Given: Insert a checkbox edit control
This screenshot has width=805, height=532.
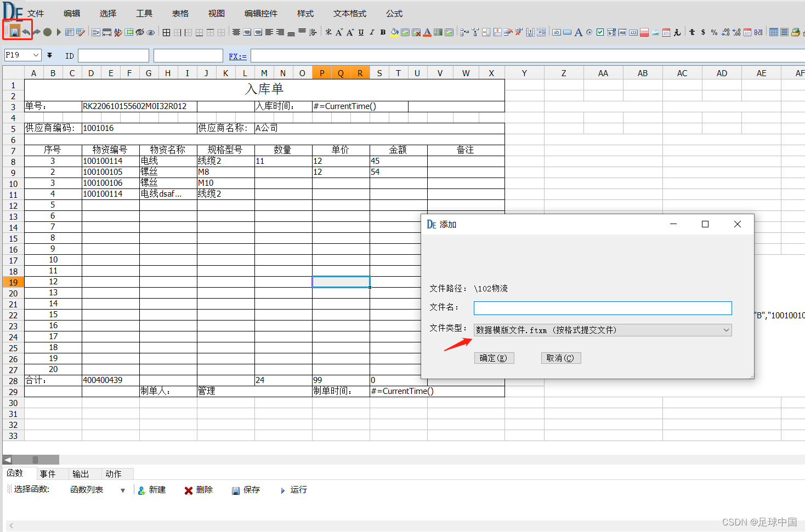Looking at the screenshot, I should point(600,32).
